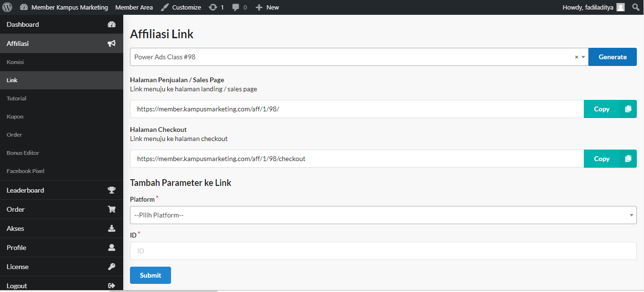Image resolution: width=644 pixels, height=292 pixels.
Task: Open the search magnifier in admin bar
Action: tap(635, 7)
